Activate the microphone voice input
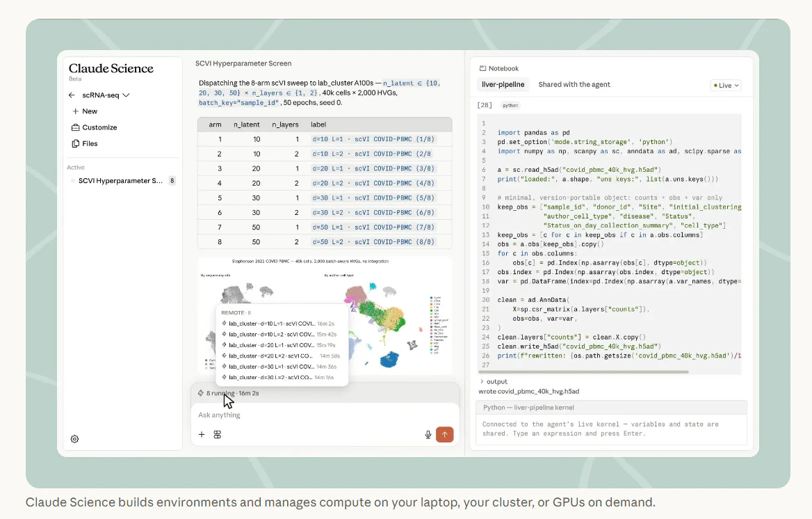The width and height of the screenshot is (812, 519). [x=428, y=435]
